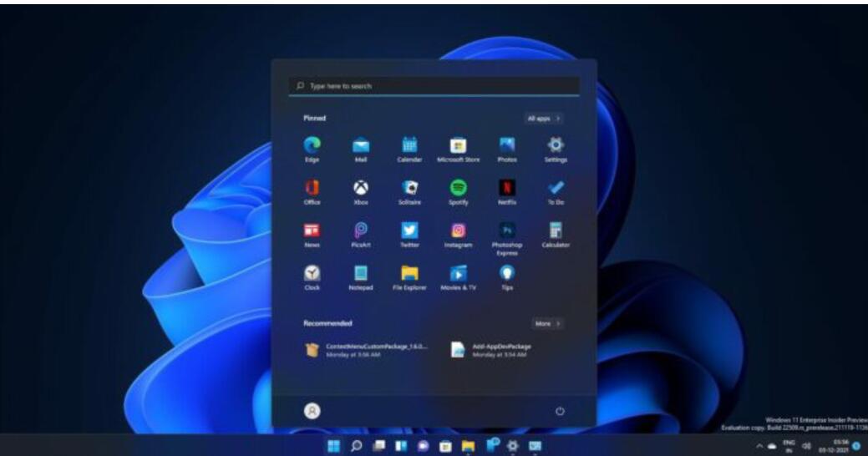Open the Calculator app

pyautogui.click(x=556, y=235)
